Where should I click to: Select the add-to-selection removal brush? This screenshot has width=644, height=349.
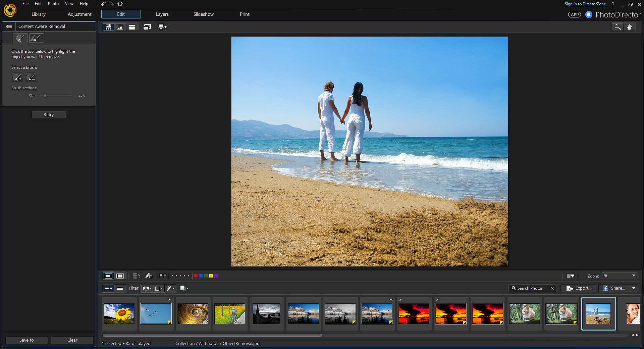pyautogui.click(x=17, y=78)
